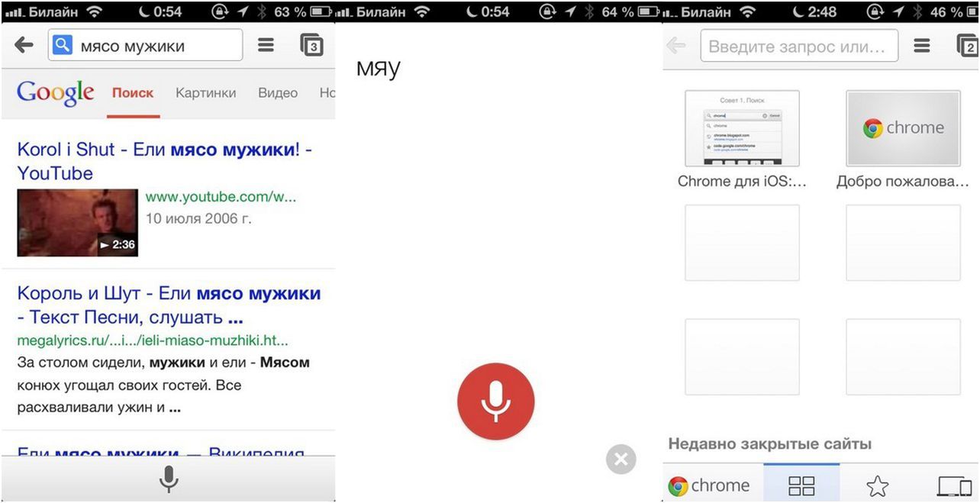Tap Wi-Fi status icon in first screen
Image resolution: width=980 pixels, height=503 pixels.
pos(95,11)
